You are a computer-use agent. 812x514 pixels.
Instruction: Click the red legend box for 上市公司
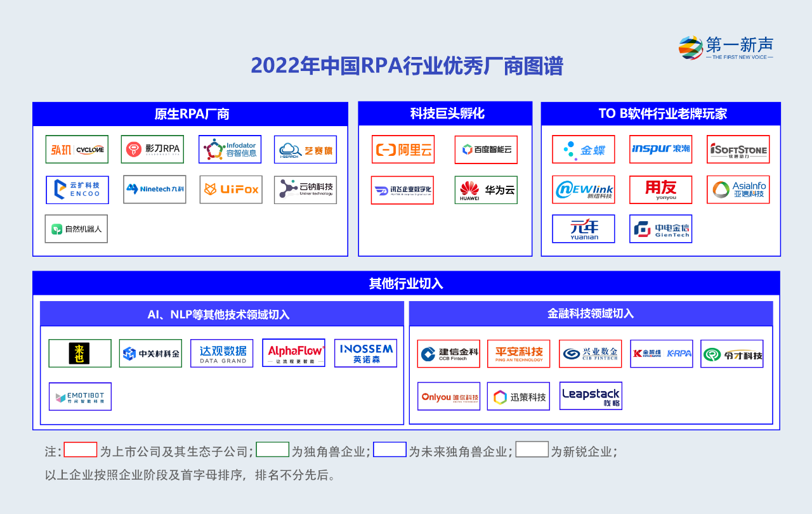(x=81, y=450)
